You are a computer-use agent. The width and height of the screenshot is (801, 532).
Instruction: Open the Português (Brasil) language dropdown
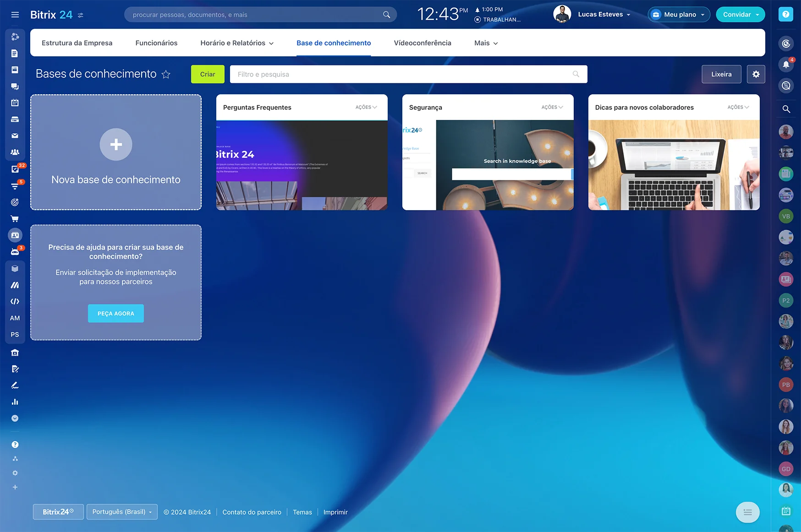(122, 512)
